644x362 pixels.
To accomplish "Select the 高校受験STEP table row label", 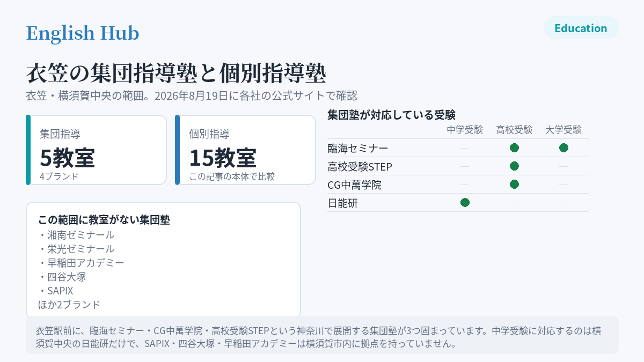I will point(360,166).
